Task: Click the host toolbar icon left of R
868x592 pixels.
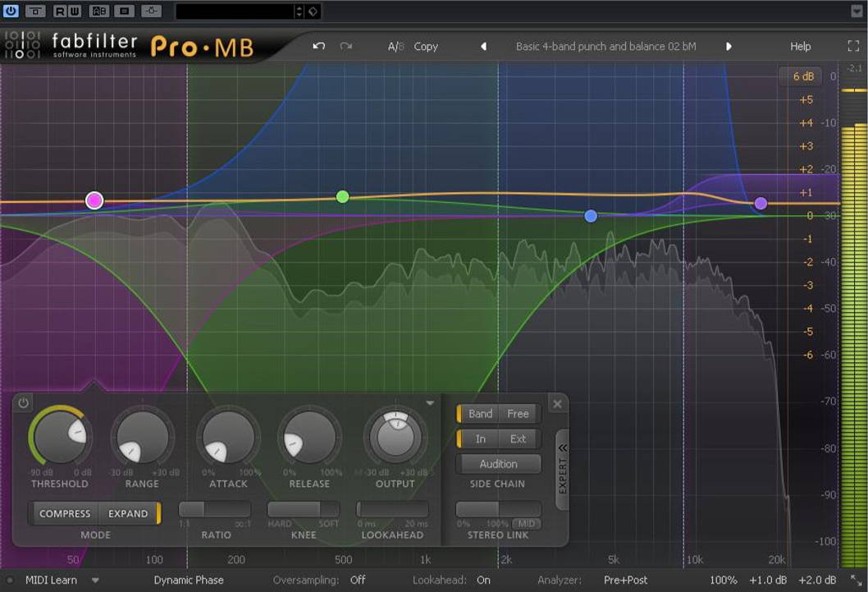Action: [35, 11]
